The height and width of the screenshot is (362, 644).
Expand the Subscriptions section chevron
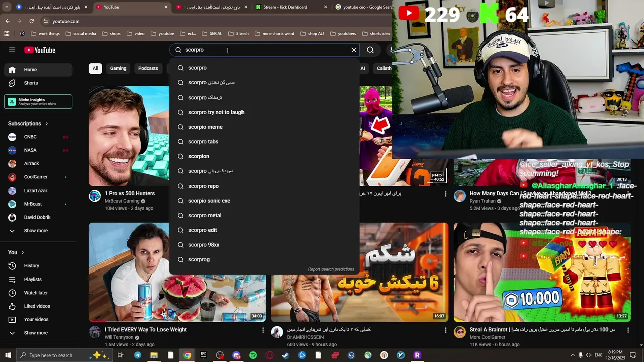click(47, 124)
